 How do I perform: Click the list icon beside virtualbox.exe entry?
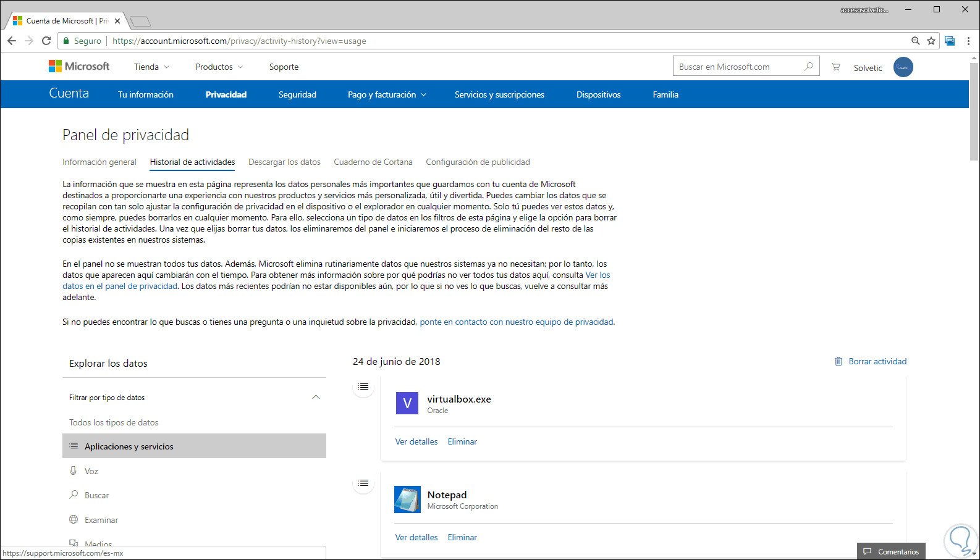coord(363,387)
